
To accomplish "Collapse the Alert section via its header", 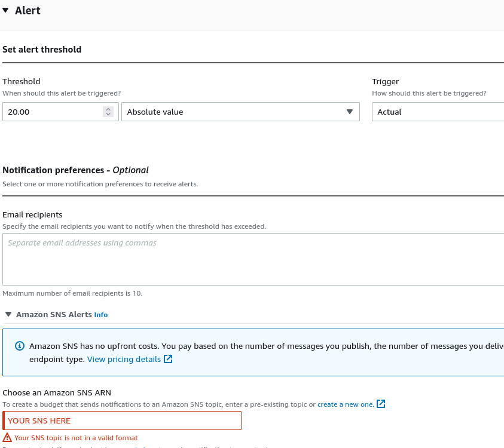I will point(27,10).
